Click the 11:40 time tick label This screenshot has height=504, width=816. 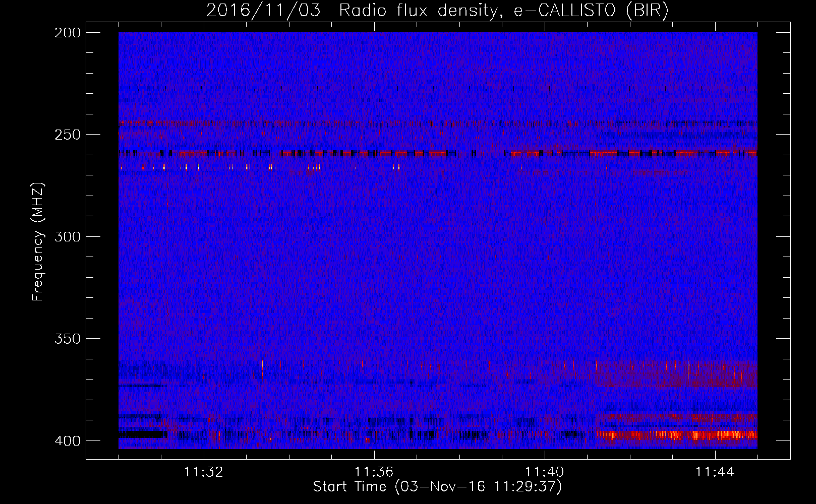tap(545, 472)
